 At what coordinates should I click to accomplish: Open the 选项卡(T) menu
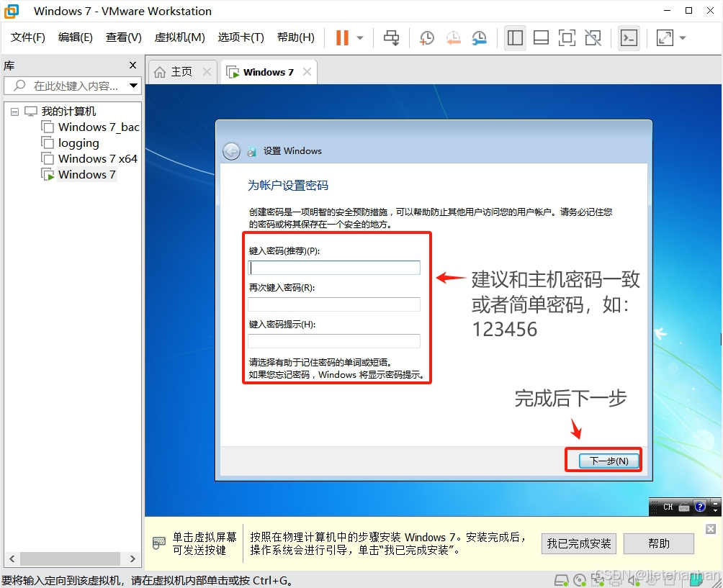tap(241, 37)
